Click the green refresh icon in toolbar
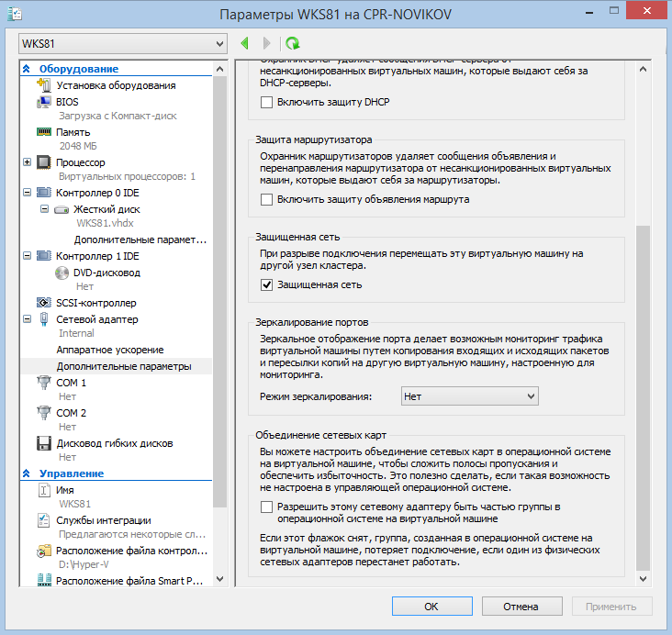 pos(292,43)
